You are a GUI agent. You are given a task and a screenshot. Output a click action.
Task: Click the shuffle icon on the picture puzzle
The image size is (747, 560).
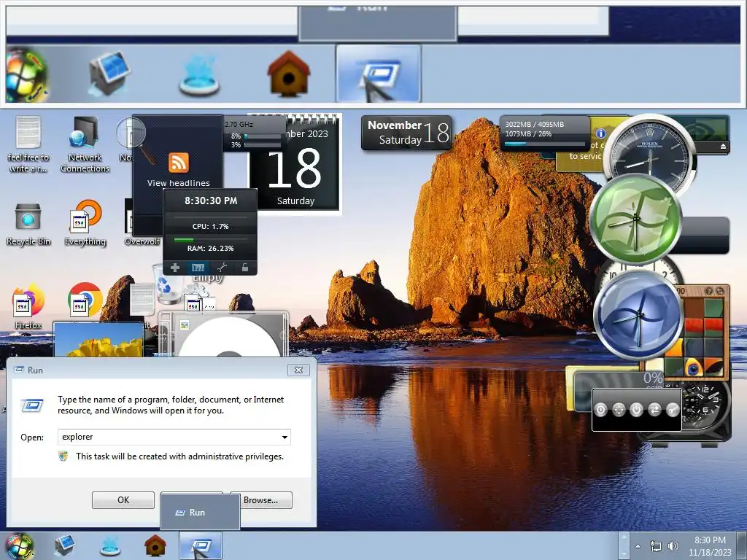pyautogui.click(x=720, y=290)
